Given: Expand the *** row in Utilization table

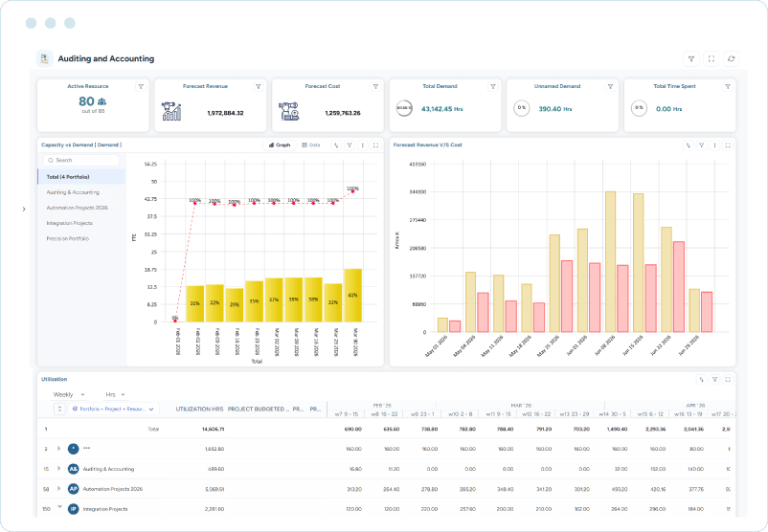Looking at the screenshot, I should [x=58, y=449].
